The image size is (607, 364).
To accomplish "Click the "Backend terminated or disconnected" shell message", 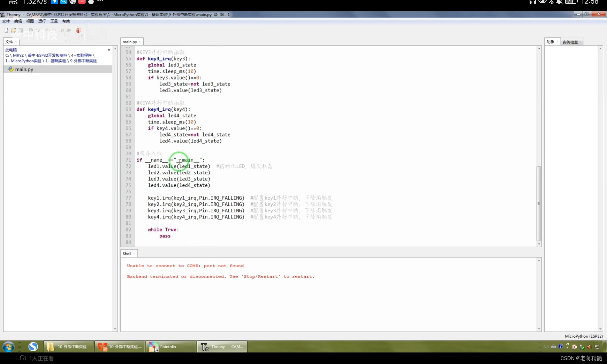I will (221, 277).
